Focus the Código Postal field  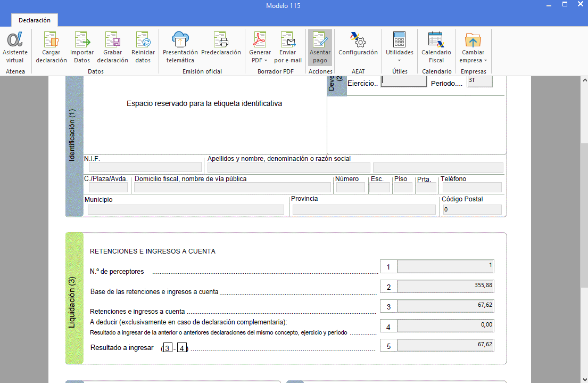472,209
